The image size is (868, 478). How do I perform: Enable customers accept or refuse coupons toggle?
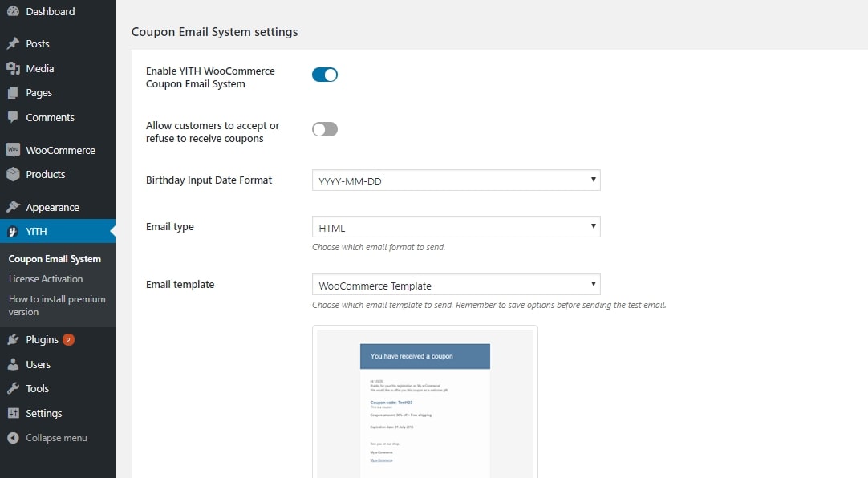coord(325,129)
